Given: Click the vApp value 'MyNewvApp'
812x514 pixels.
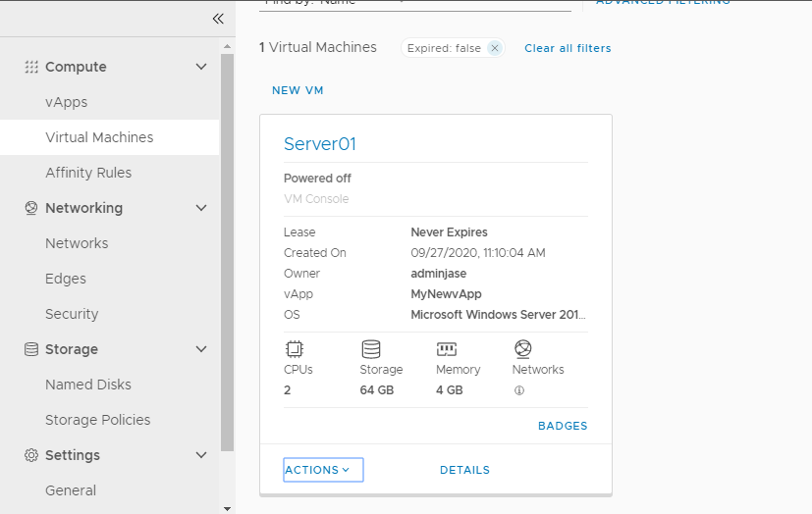Looking at the screenshot, I should coord(446,293).
